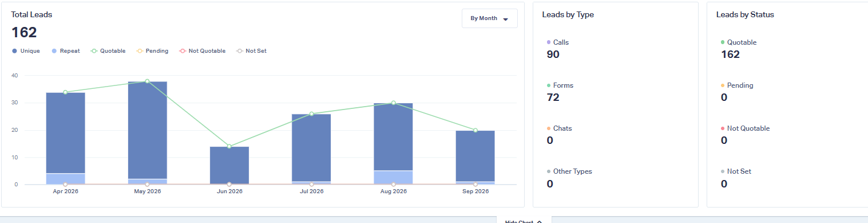The image size is (868, 223).
Task: Select the Apr 2026 unique leads bar
Action: tap(65, 133)
